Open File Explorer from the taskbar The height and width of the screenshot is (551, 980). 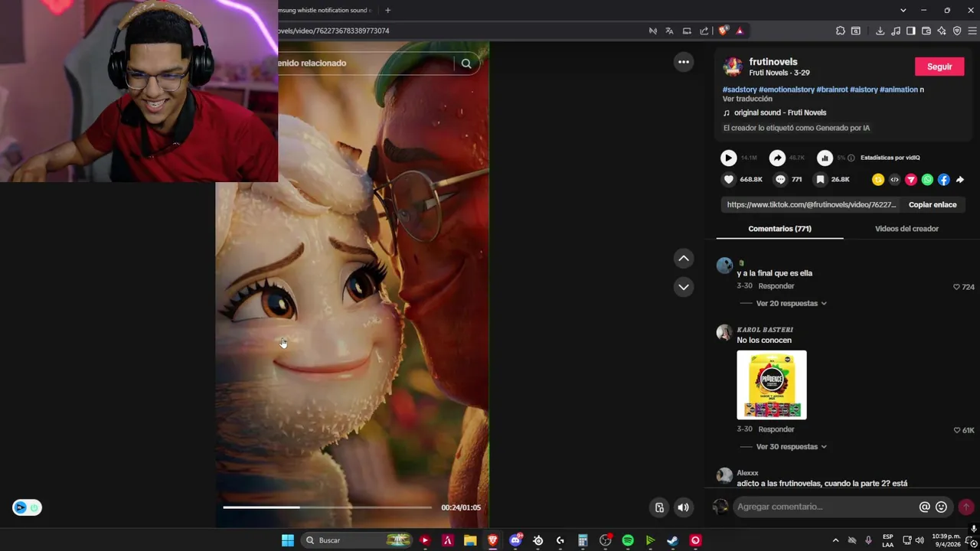470,540
